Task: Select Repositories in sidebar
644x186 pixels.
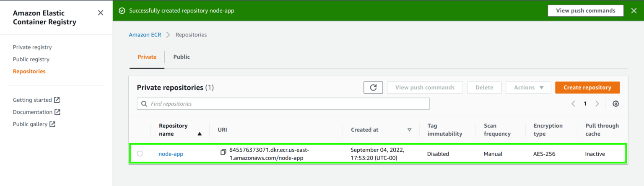Action: pos(29,72)
